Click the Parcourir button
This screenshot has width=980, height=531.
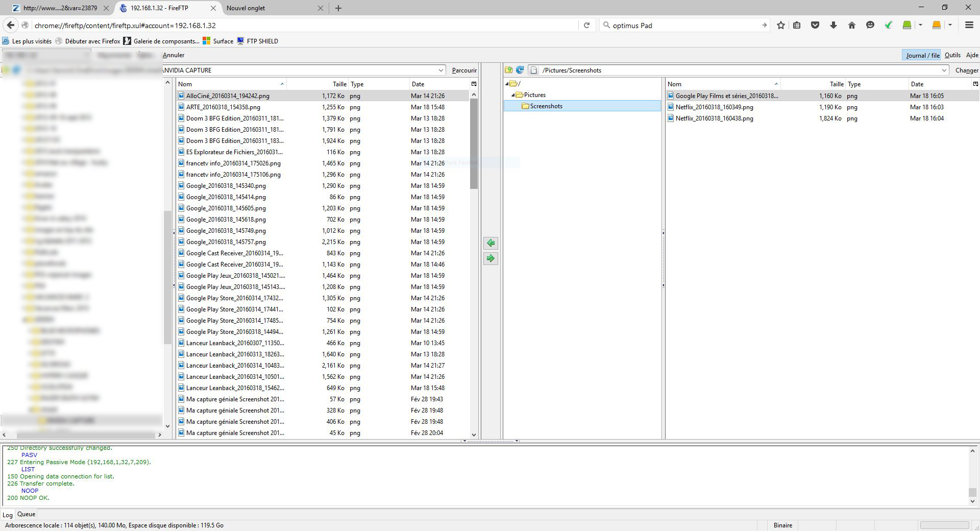click(464, 70)
